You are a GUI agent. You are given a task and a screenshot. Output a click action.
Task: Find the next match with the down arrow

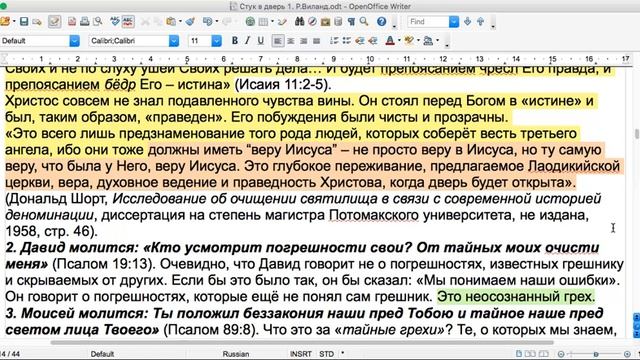click(468, 22)
